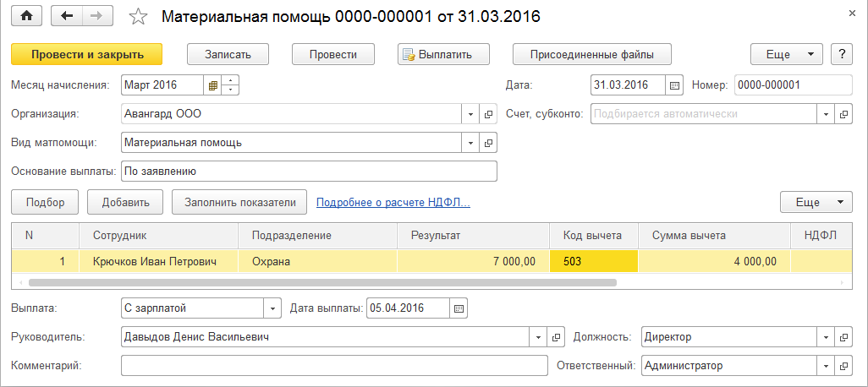Open the calendar for Дата выплаты
Viewport: 868px width, 387px height.
tap(459, 308)
